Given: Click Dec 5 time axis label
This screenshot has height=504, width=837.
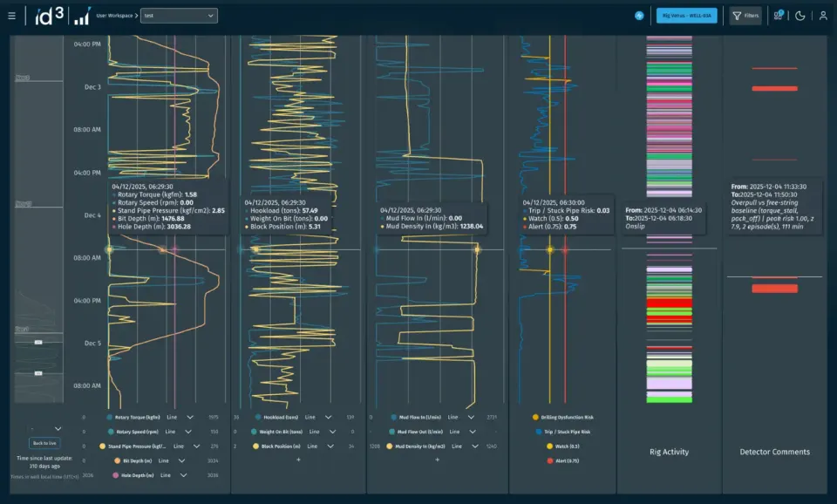Looking at the screenshot, I should tap(92, 344).
